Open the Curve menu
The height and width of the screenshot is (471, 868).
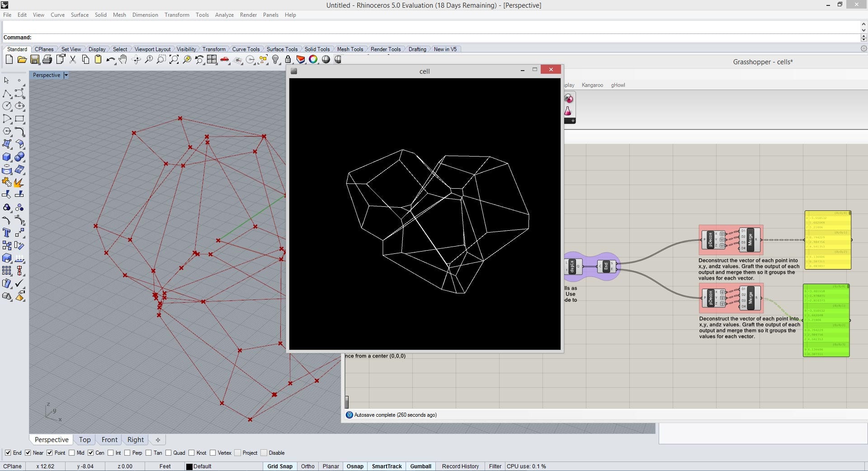click(x=57, y=14)
